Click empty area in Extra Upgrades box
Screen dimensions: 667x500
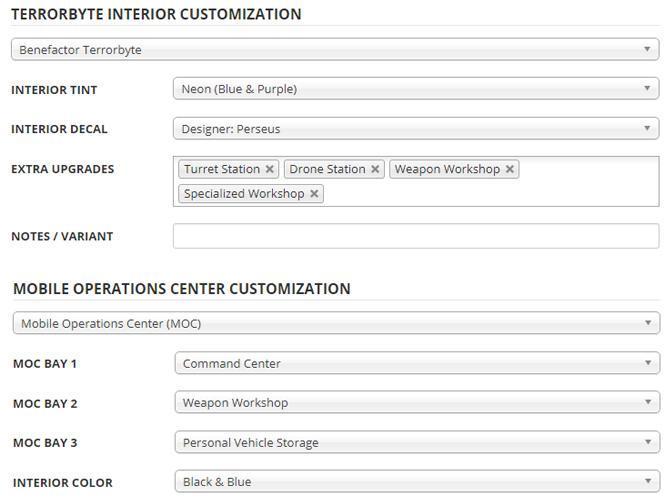pyautogui.click(x=489, y=194)
